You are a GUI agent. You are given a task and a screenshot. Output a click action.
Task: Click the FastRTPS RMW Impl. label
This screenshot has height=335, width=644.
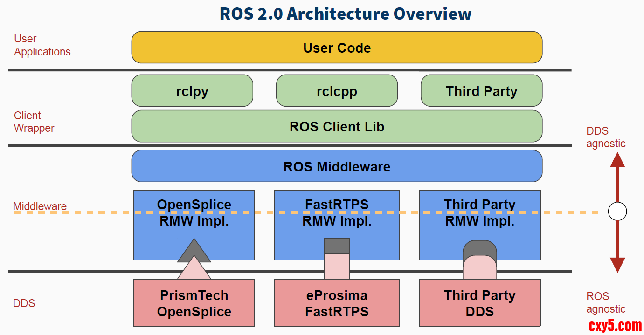click(337, 213)
